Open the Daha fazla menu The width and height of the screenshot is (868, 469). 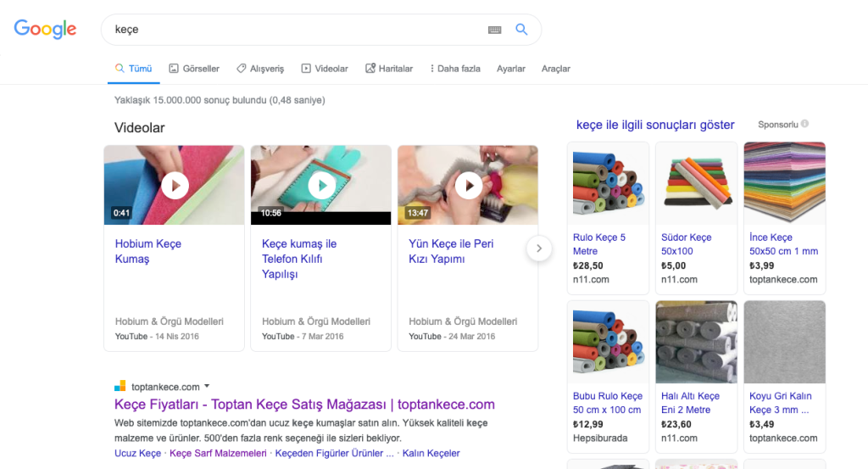[x=455, y=69]
